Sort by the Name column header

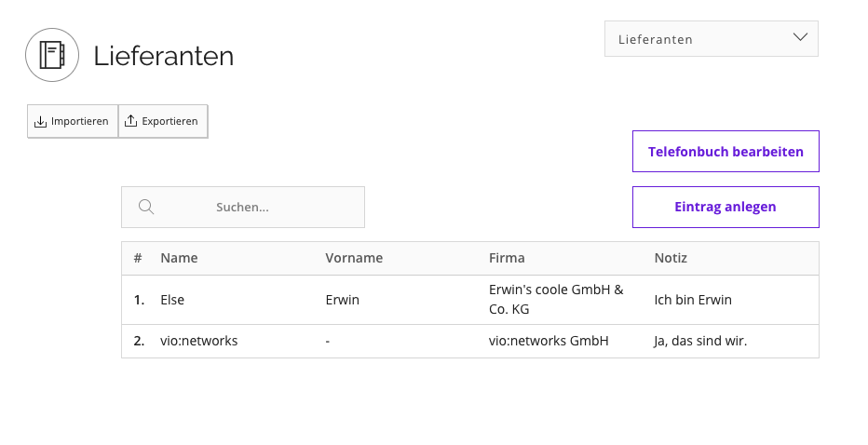click(x=179, y=258)
